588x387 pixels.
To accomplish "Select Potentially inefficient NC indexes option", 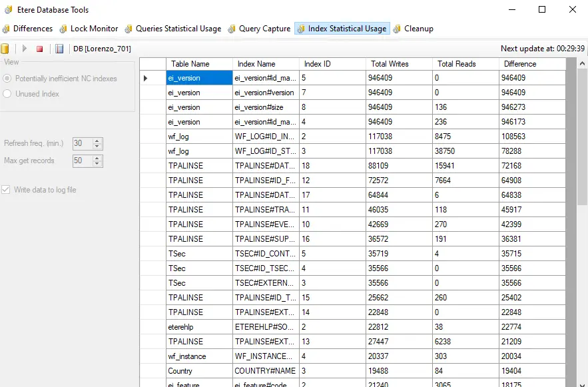I will (8, 79).
